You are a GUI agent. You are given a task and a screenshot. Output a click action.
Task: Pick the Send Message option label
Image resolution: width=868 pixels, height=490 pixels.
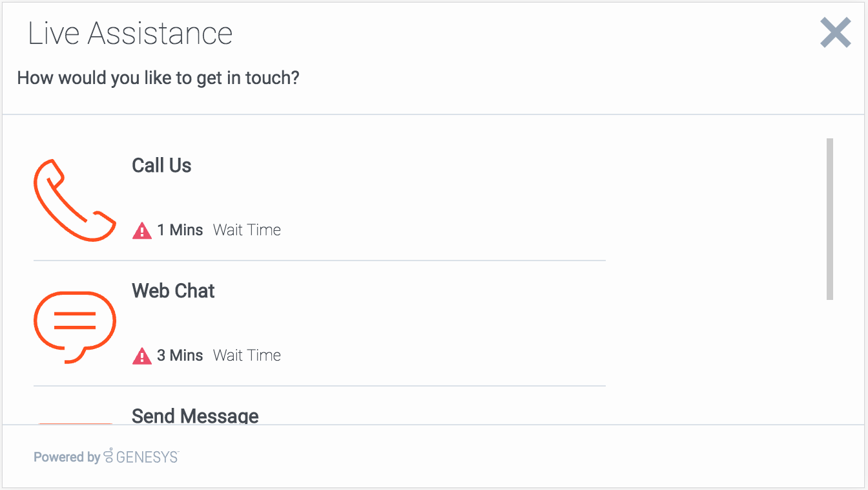point(195,416)
